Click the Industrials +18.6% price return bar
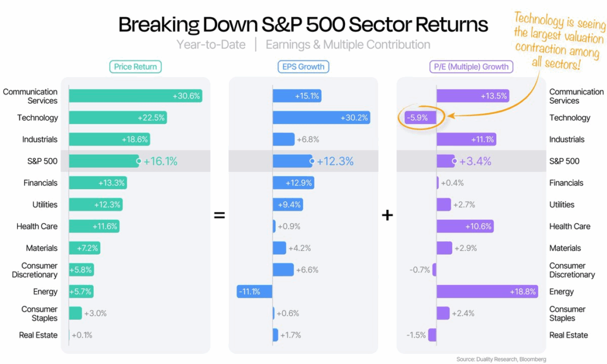This screenshot has width=607, height=364. pyautogui.click(x=109, y=139)
